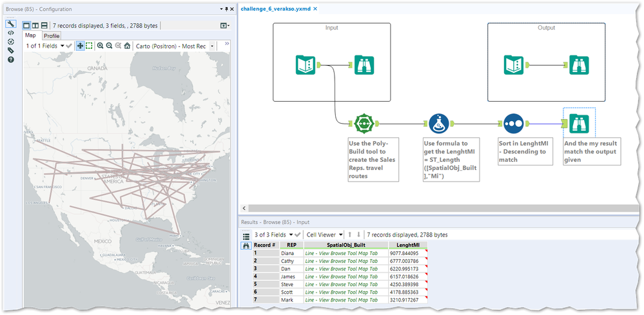The width and height of the screenshot is (644, 315).
Task: Open the Cell Viewer dropdown
Action: click(324, 235)
